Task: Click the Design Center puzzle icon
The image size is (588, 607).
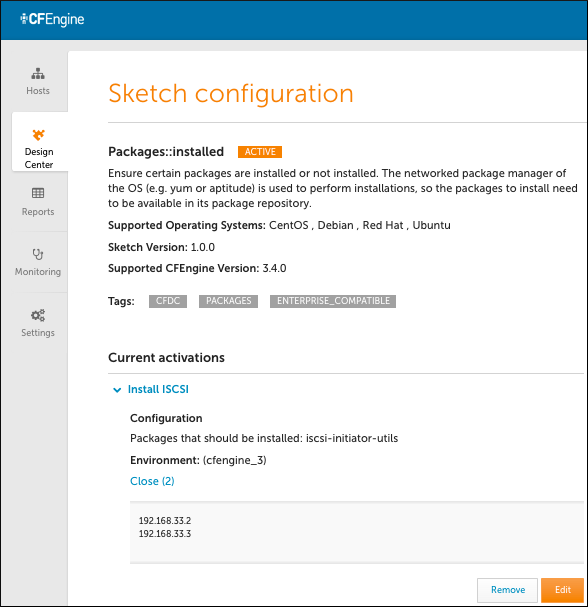Action: pos(39,135)
